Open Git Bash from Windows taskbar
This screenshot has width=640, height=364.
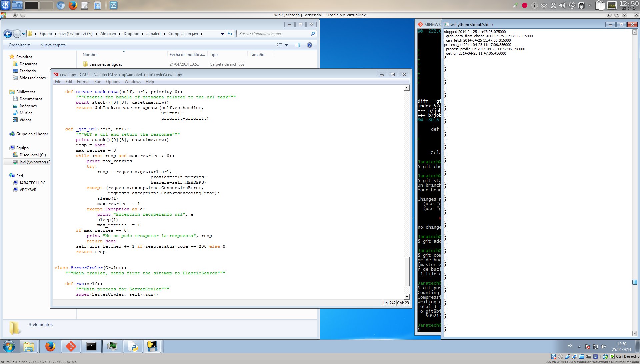(71, 346)
